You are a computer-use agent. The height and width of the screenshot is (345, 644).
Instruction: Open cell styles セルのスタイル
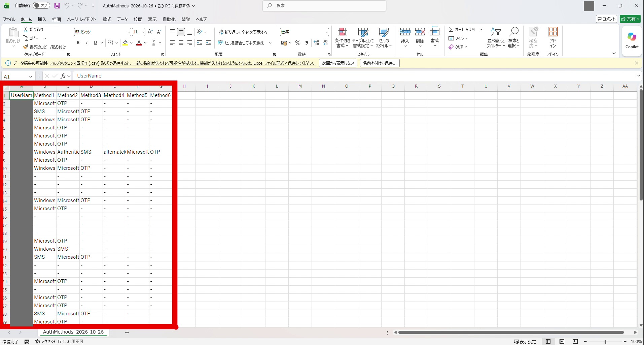click(384, 38)
